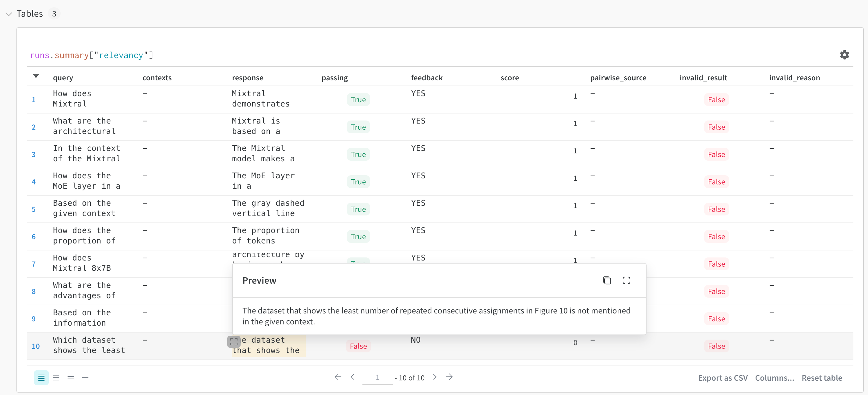Reset table
The image size is (868, 395).
(x=821, y=378)
